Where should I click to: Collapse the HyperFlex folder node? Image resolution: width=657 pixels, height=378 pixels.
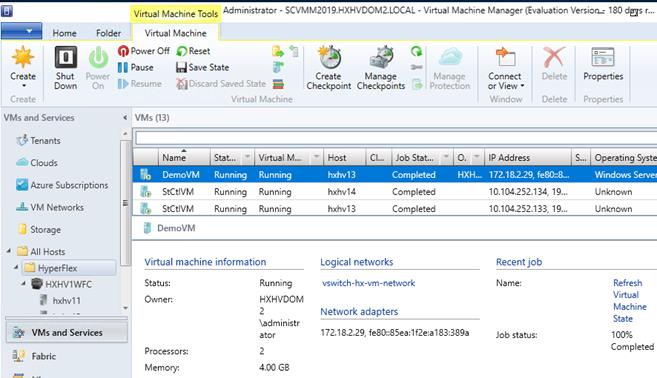[x=16, y=267]
